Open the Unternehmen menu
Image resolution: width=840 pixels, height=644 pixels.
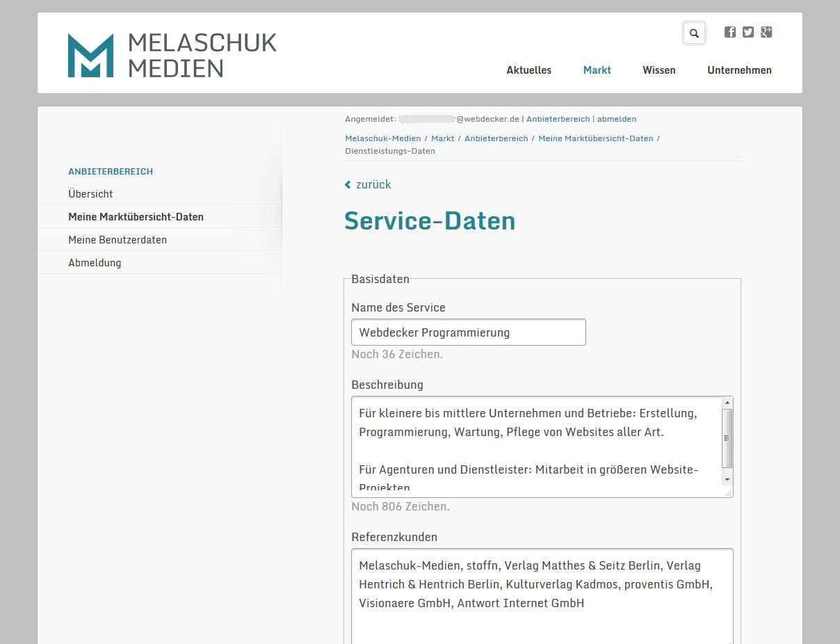pos(739,70)
